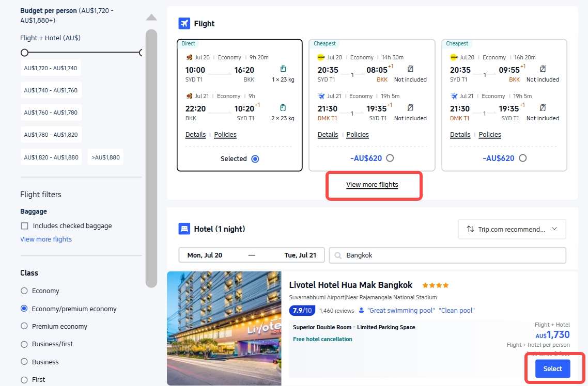Filter budget AU$1,780 - AU$1,820
Image resolution: width=588 pixels, height=386 pixels.
pos(51,135)
